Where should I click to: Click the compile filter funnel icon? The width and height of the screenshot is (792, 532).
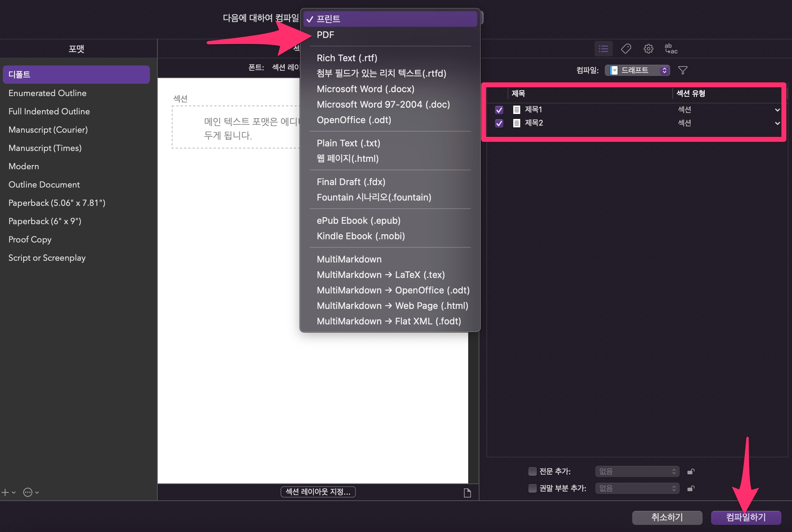click(683, 70)
